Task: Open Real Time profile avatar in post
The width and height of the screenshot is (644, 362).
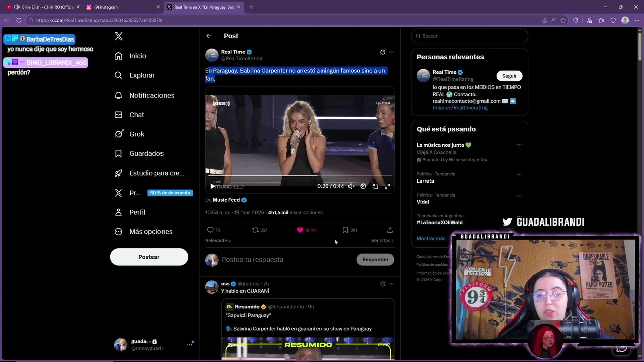Action: pos(212,55)
